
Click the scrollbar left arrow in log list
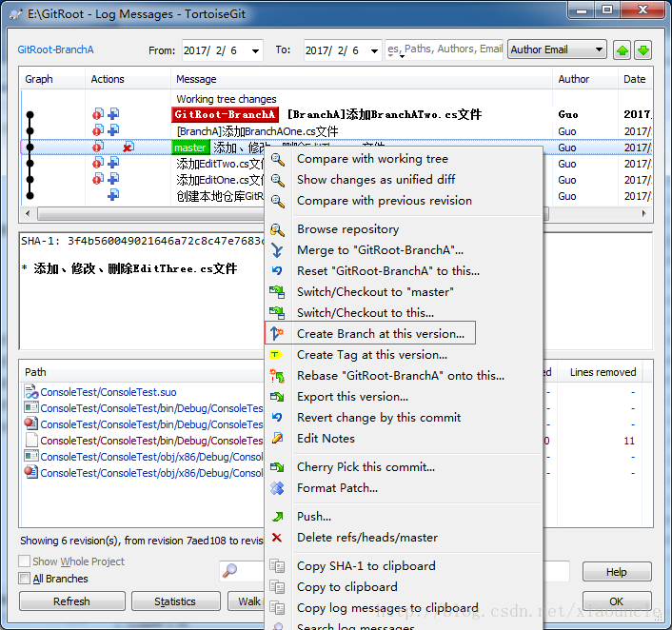28,213
